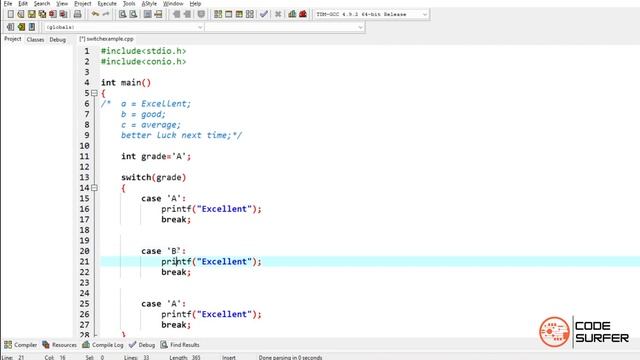
Task: Click line number 18 in the gutter
Action: click(x=84, y=230)
